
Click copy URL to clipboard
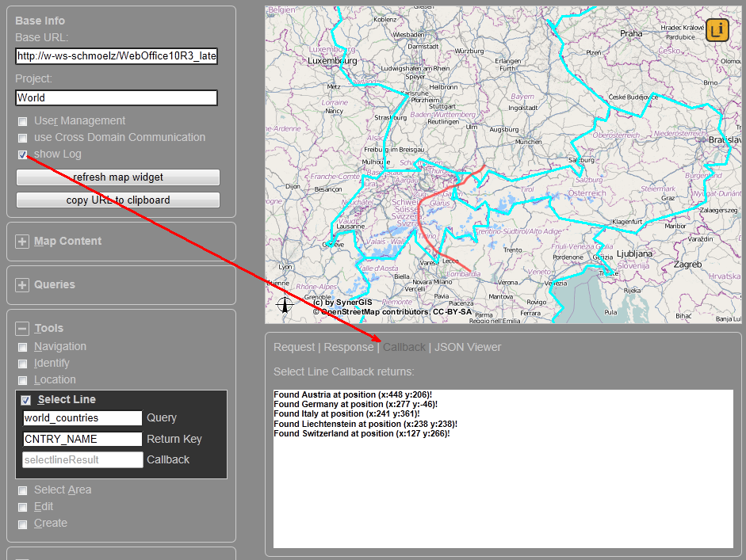117,200
